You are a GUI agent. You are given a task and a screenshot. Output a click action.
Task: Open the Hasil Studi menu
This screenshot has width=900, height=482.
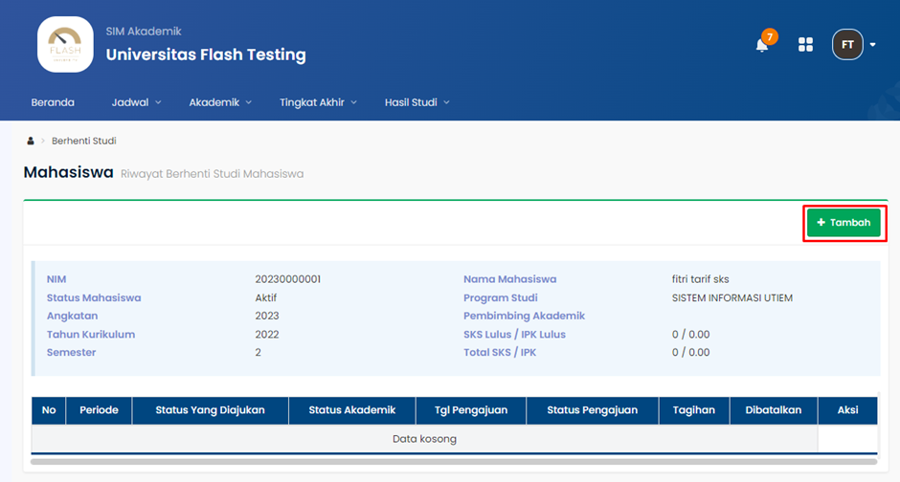[x=417, y=102]
